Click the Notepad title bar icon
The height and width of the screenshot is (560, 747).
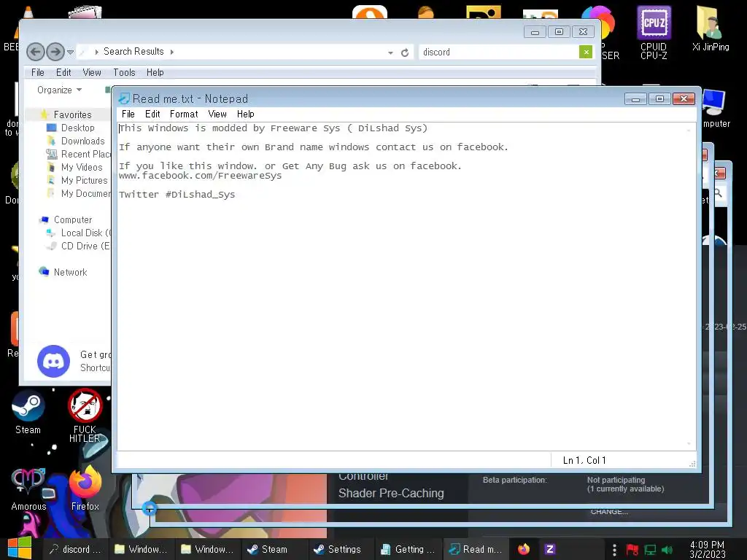[124, 98]
